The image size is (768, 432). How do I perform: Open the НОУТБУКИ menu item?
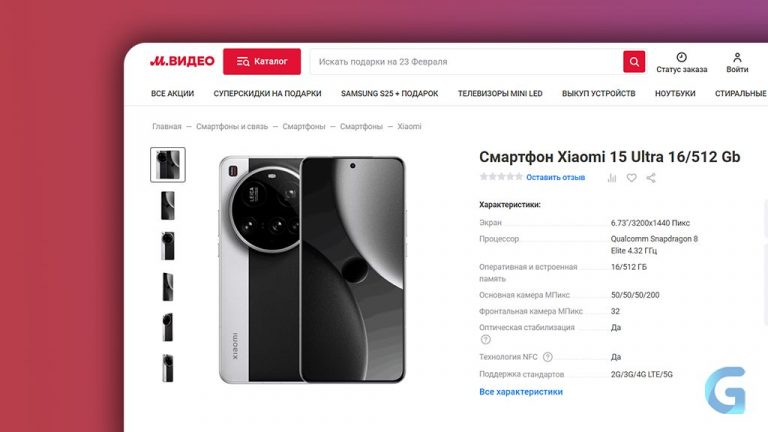pos(675,94)
